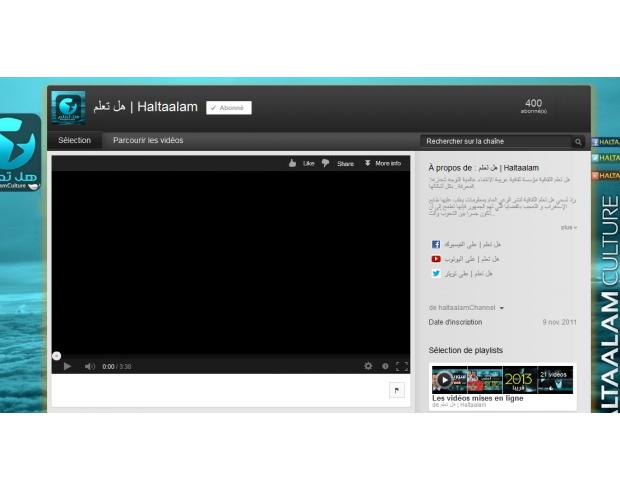The width and height of the screenshot is (620, 490).
Task: Expand description with 'plus' link
Action: (569, 227)
